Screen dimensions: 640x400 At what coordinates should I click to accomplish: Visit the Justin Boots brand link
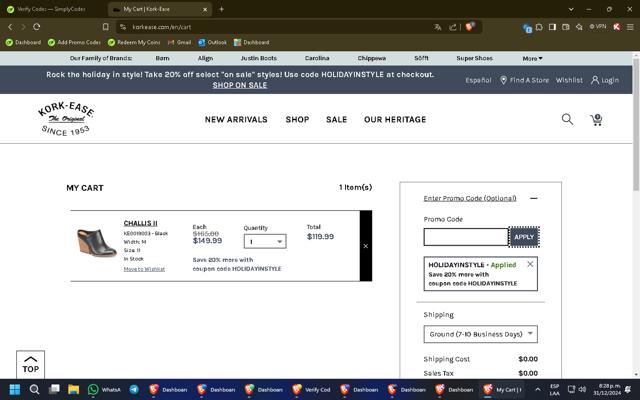point(258,58)
